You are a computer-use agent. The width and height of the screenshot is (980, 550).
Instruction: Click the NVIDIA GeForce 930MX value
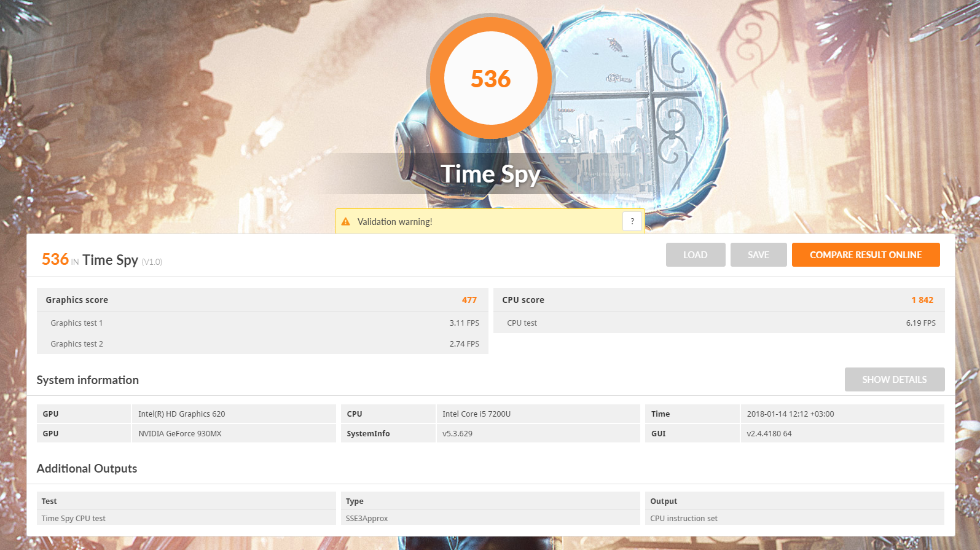180,434
